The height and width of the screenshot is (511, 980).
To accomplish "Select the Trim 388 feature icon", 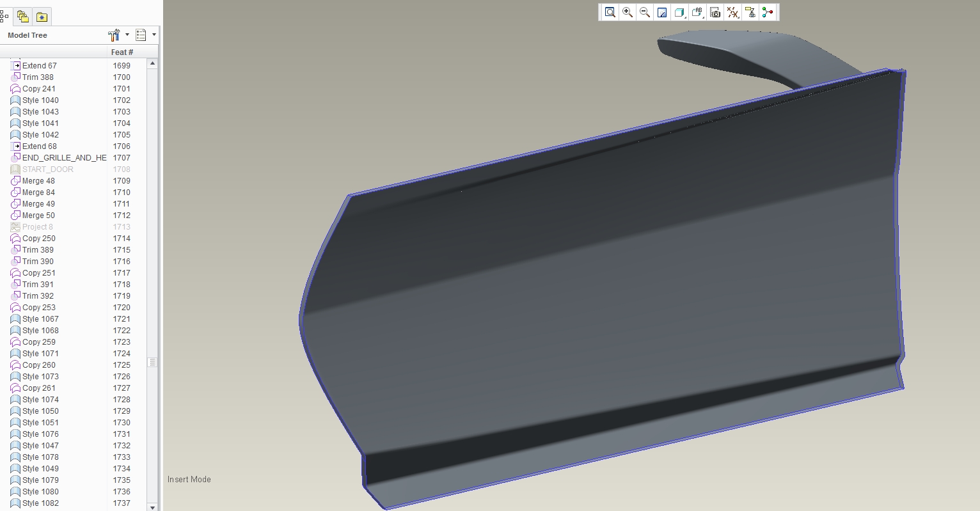I will [x=16, y=77].
